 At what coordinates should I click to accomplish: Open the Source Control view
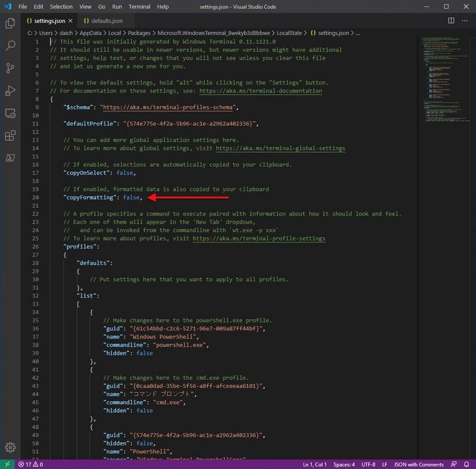[x=10, y=68]
